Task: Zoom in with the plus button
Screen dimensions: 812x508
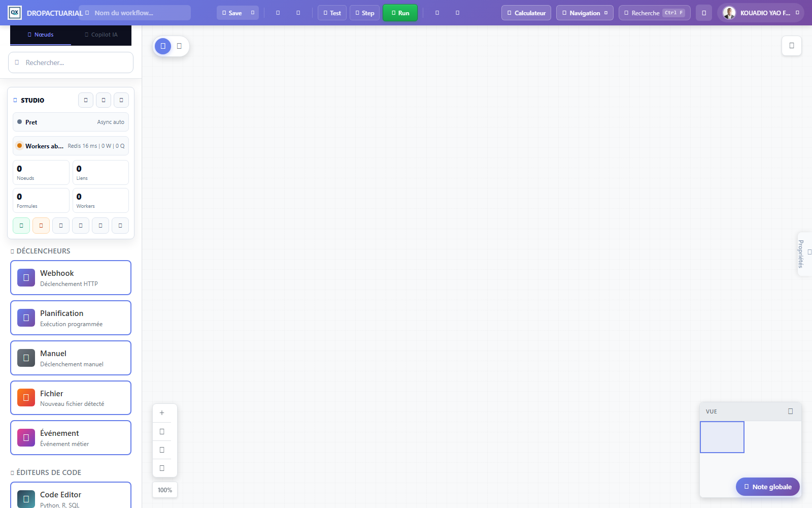Action: click(162, 413)
